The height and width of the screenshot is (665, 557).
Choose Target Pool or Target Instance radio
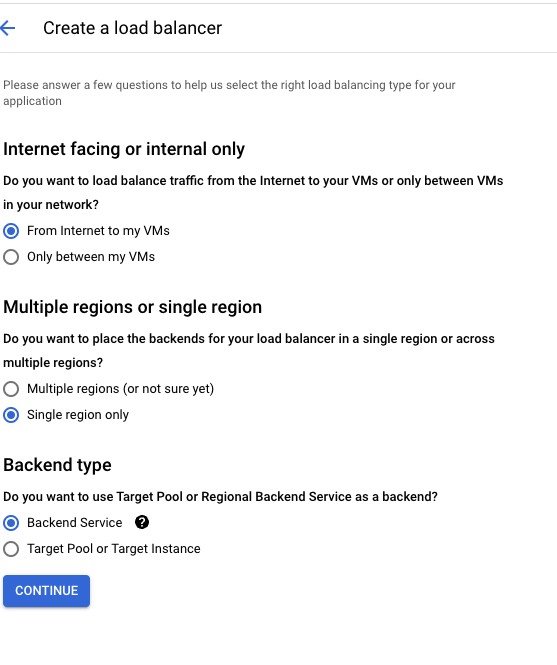[x=11, y=549]
